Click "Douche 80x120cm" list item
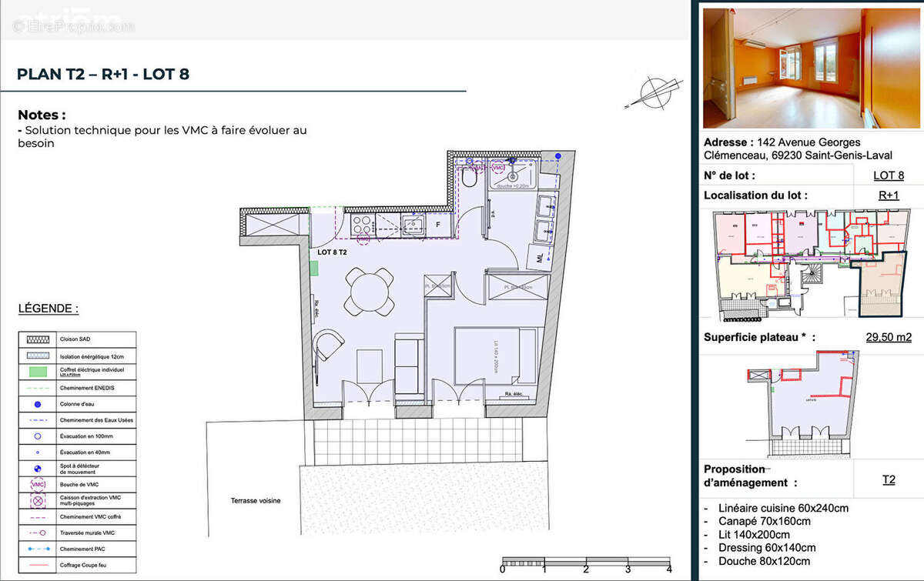This screenshot has height=581, width=924. coord(764,561)
